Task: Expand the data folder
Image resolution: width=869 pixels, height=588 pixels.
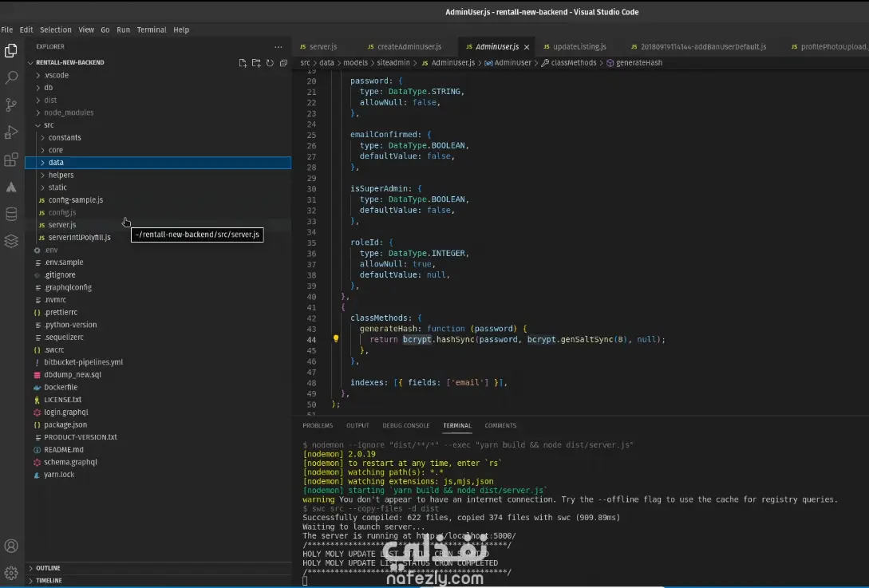Action: point(56,163)
